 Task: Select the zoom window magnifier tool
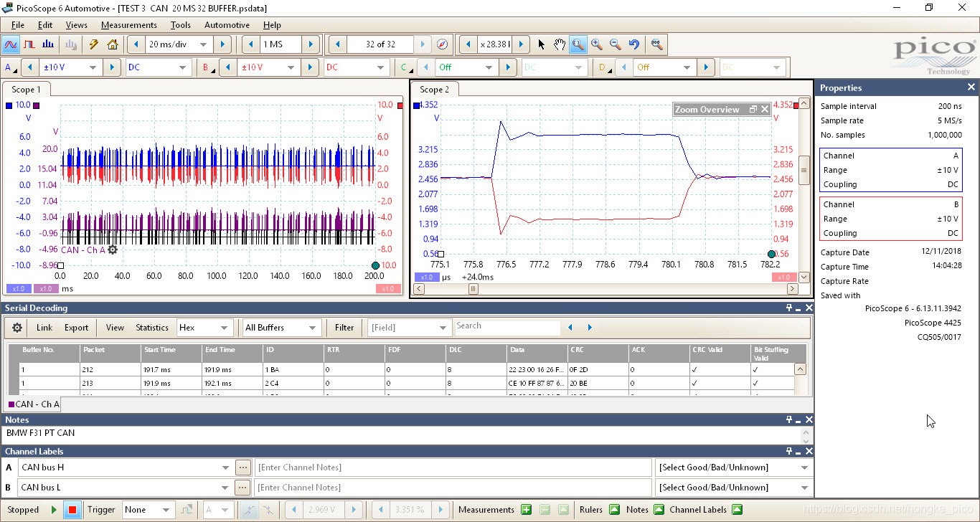pos(578,44)
